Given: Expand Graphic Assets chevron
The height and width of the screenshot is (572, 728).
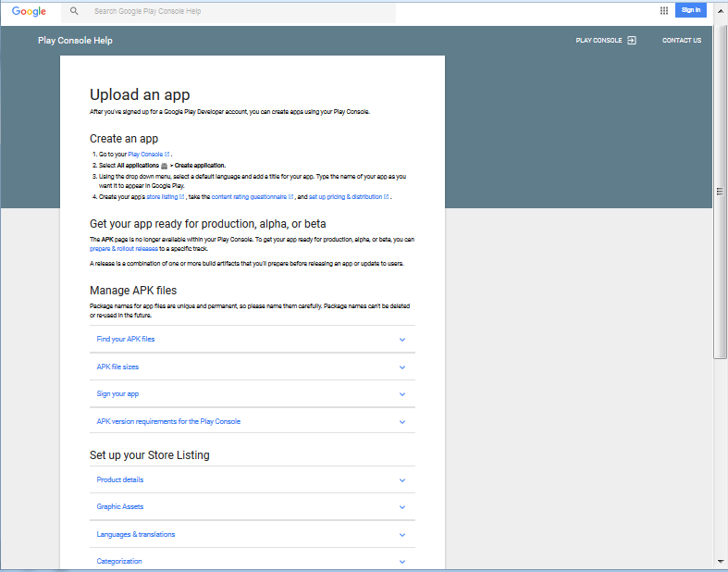Looking at the screenshot, I should tap(402, 507).
